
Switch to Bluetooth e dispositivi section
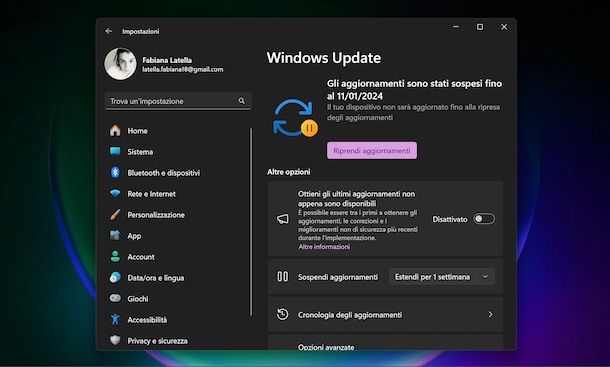pyautogui.click(x=164, y=173)
